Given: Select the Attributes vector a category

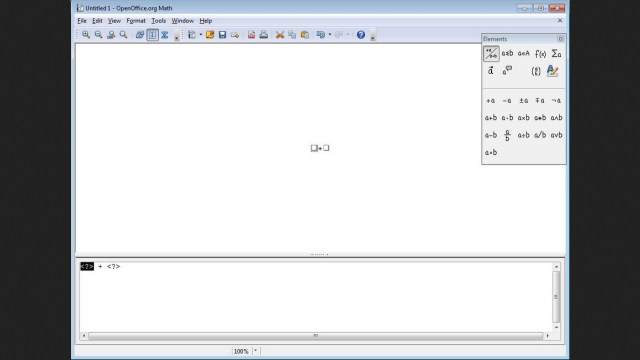Looking at the screenshot, I should [x=491, y=71].
